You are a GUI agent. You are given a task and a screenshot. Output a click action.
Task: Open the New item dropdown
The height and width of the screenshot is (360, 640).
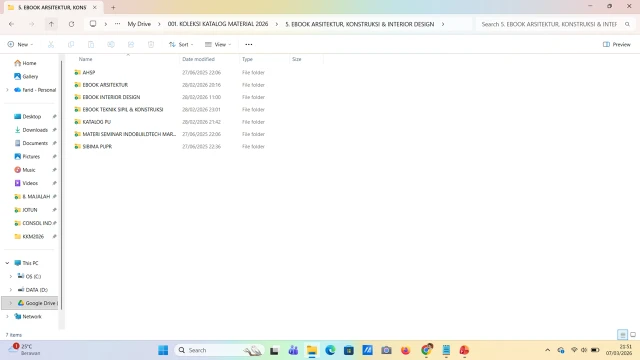coord(20,44)
